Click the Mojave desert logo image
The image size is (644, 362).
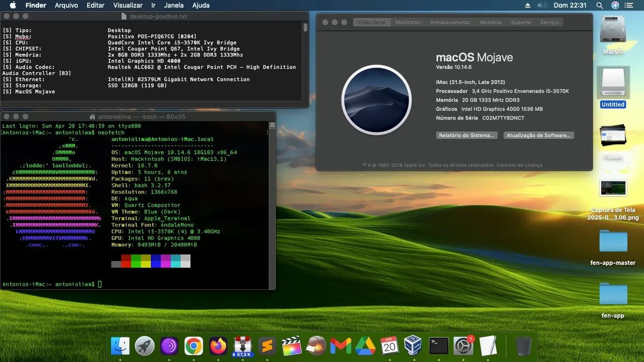(x=376, y=100)
